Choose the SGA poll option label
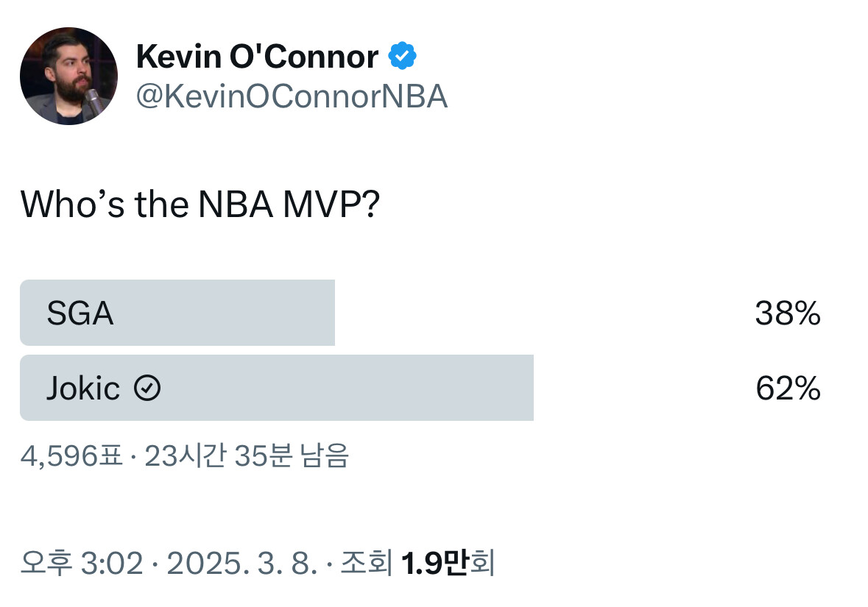This screenshot has height=607, width=868. coord(80,314)
